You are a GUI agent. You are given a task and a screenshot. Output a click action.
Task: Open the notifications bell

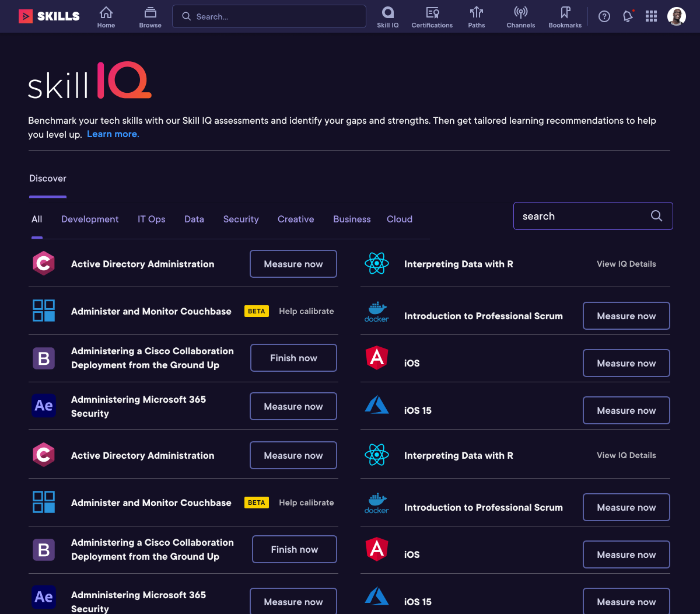pos(628,16)
